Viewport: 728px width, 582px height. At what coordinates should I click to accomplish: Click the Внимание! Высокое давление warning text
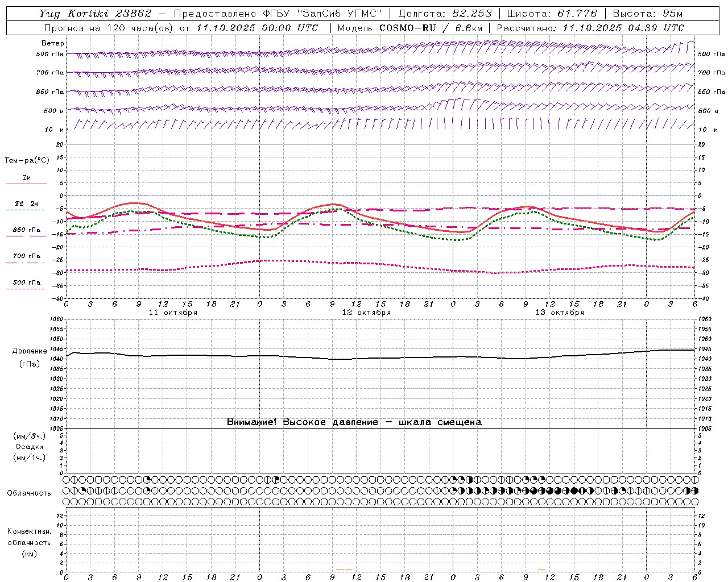[x=354, y=422]
